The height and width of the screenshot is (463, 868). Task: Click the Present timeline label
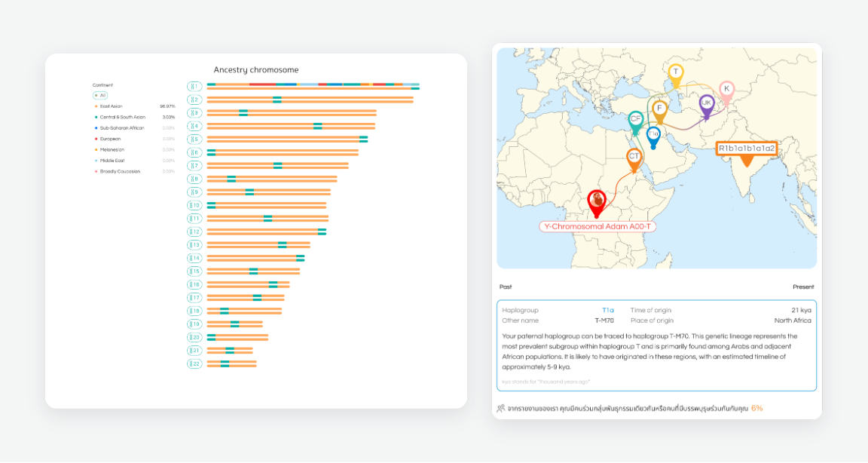[803, 287]
